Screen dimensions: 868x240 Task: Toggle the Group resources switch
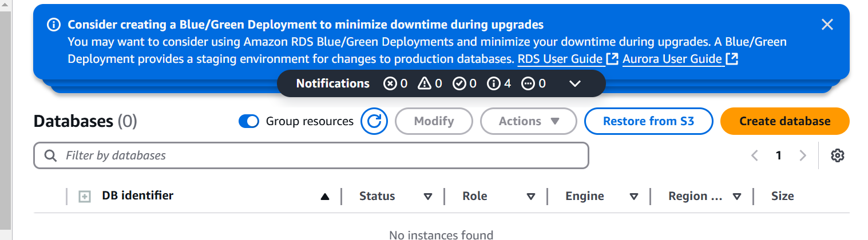point(249,121)
